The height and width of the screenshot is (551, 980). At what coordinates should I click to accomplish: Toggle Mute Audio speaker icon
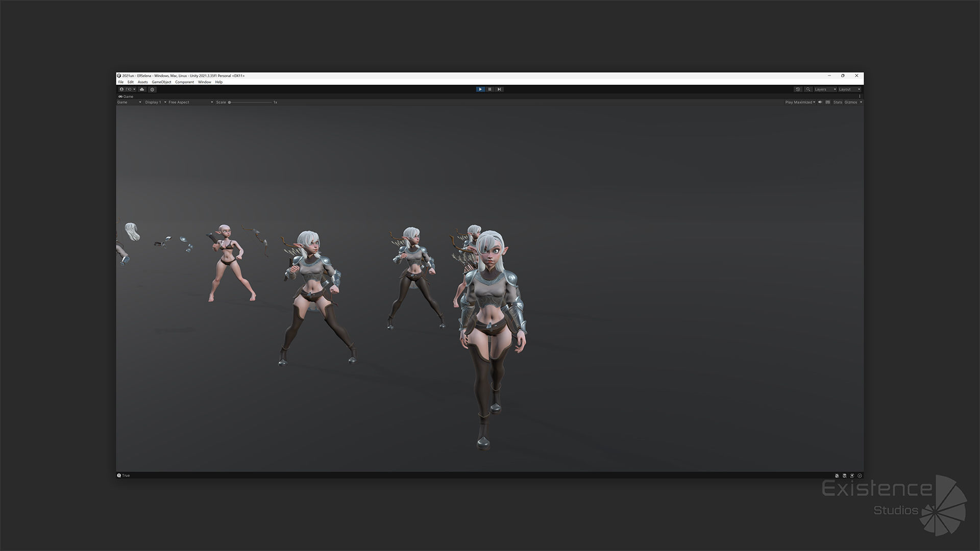pyautogui.click(x=820, y=102)
